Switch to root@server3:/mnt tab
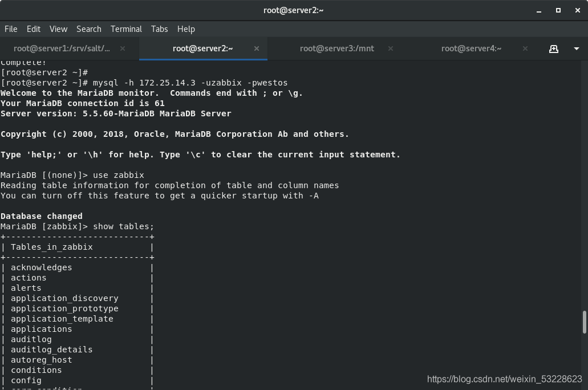 click(337, 48)
